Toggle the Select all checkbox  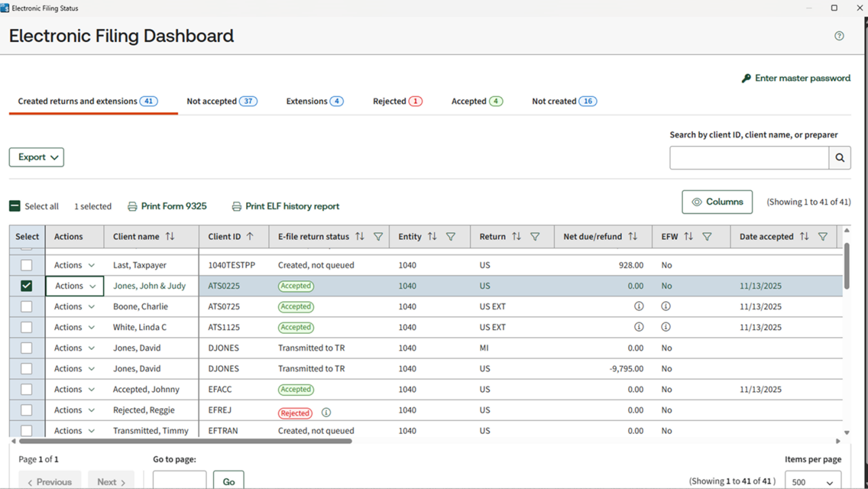point(15,206)
